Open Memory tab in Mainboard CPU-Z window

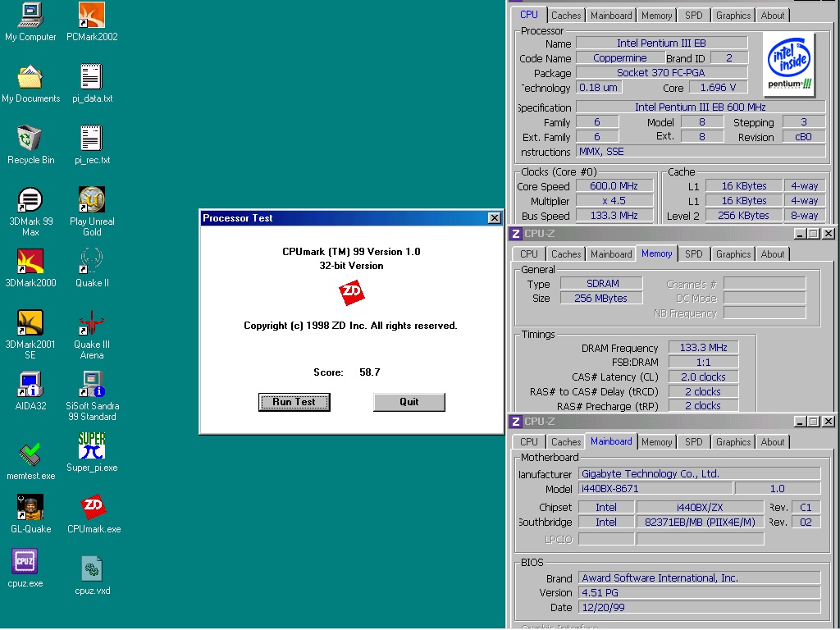tap(657, 442)
